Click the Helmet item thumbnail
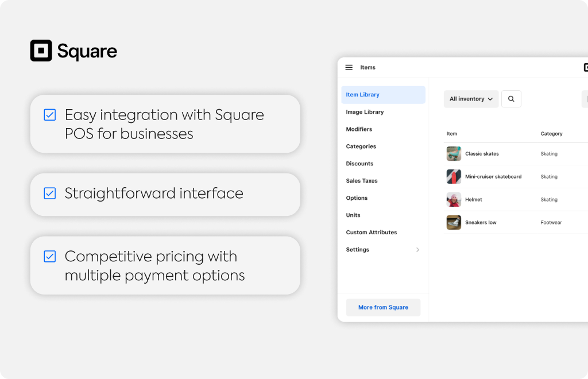This screenshot has width=588, height=379. tap(454, 199)
